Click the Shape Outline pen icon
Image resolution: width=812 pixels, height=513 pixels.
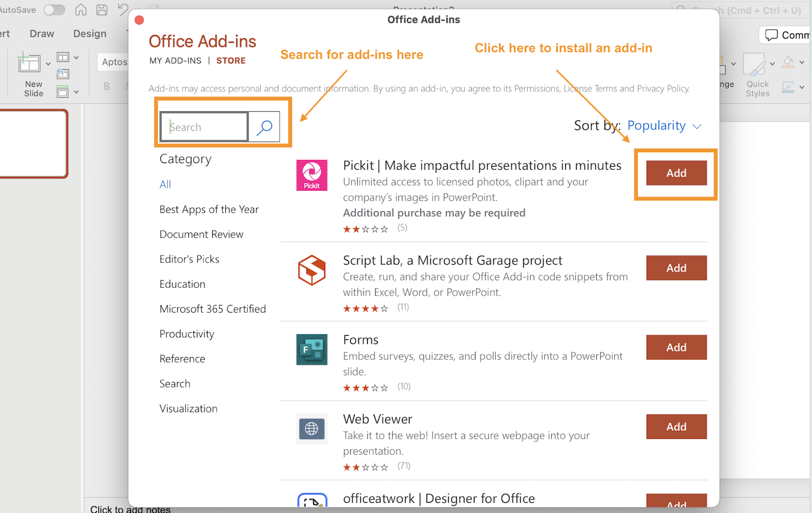pyautogui.click(x=788, y=87)
